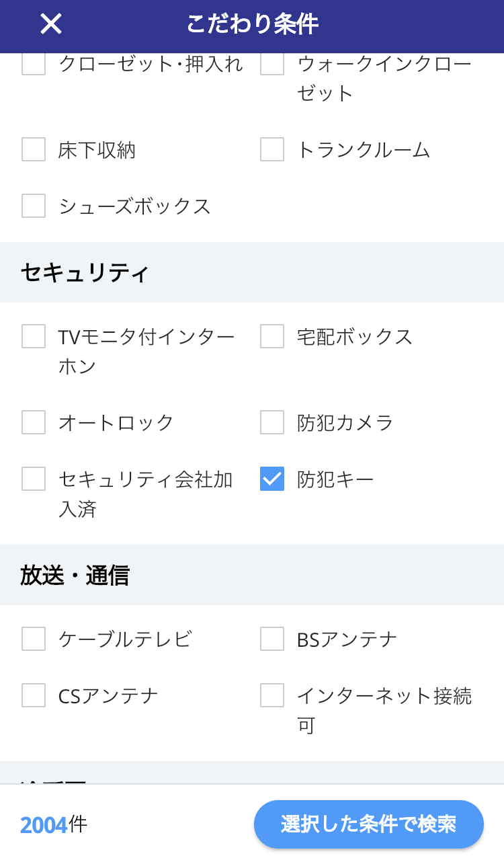Check the シューズボックス option
This screenshot has height=864, width=504.
pos(34,206)
